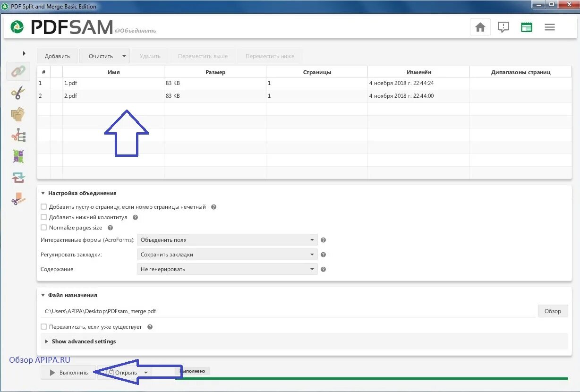The image size is (580, 392).
Task: Show help icon next to Содержание dropdown
Action: 323,269
